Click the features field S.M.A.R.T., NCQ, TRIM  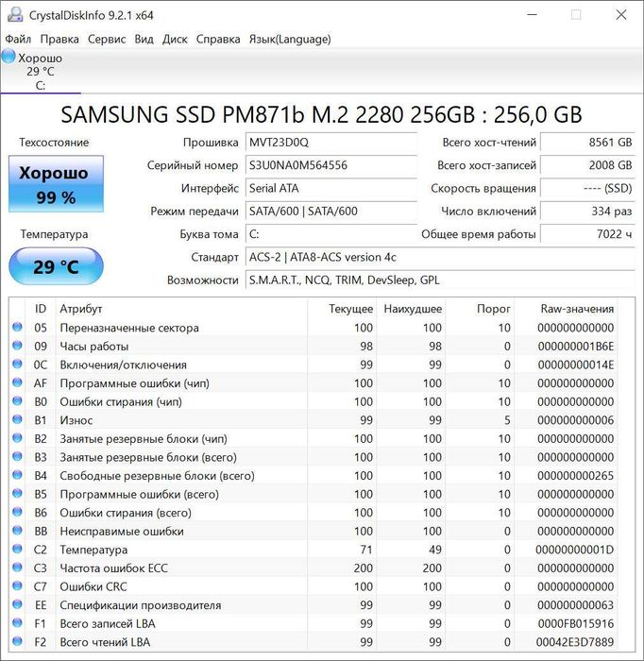tap(440, 280)
